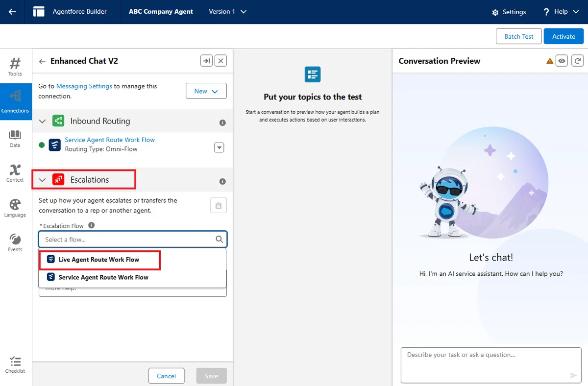Open the Service Agent Route Work Flow link

coord(110,140)
